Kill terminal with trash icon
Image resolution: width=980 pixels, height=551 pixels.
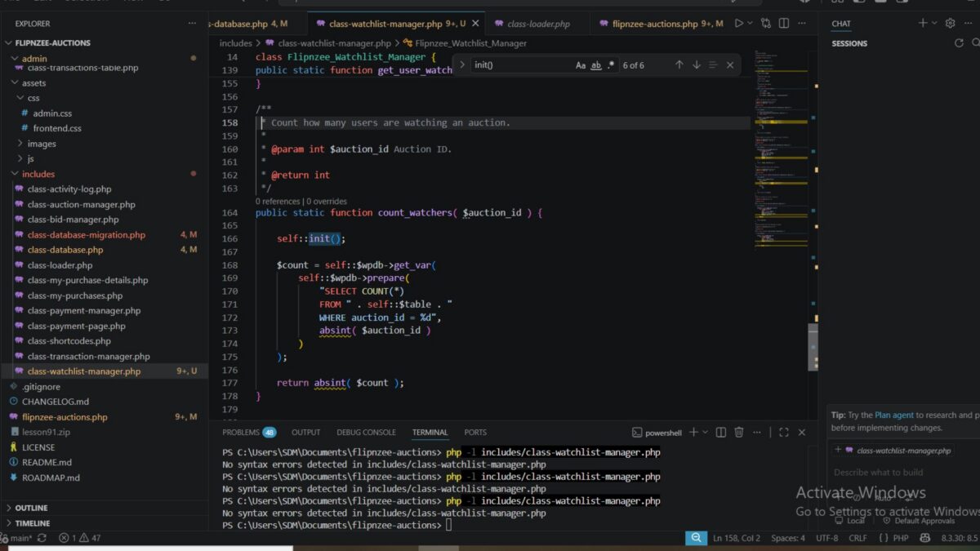pos(739,433)
